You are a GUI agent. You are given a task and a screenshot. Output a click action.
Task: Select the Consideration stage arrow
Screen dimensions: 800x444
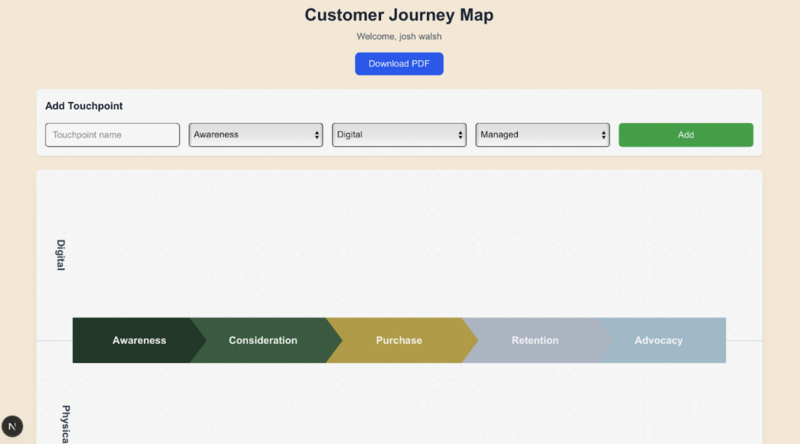[263, 340]
